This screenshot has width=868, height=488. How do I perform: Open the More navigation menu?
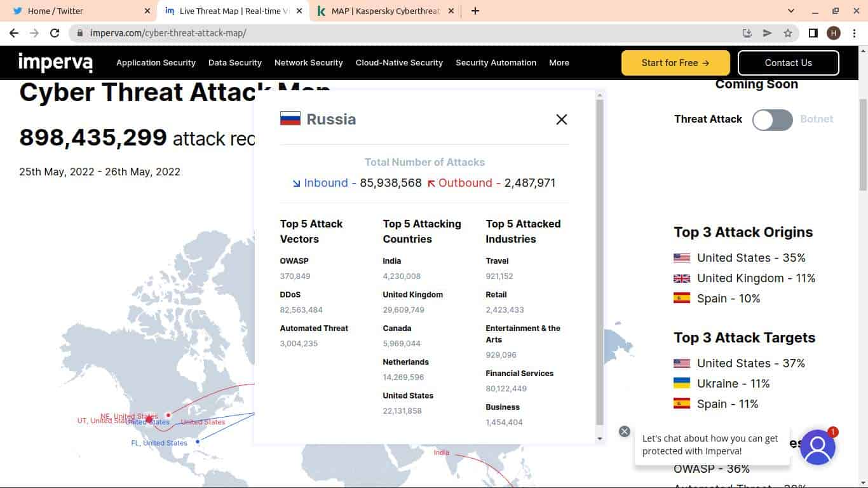point(559,63)
